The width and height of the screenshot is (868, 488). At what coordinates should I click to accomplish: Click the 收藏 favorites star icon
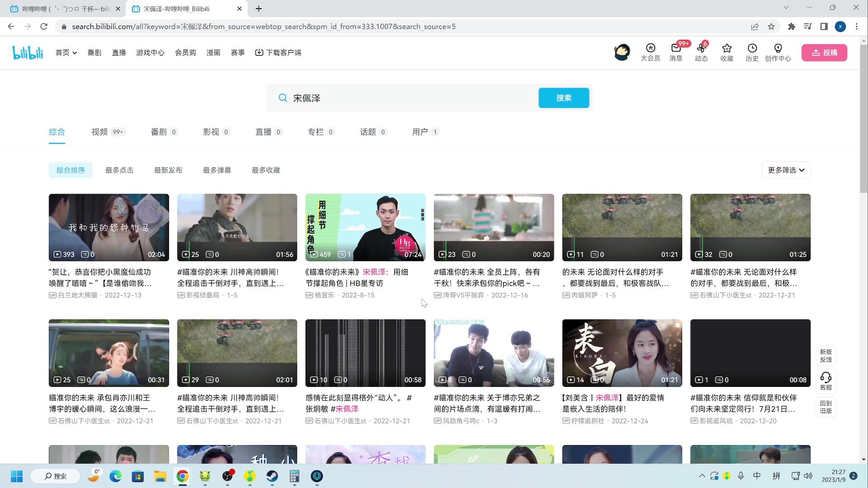(x=726, y=49)
